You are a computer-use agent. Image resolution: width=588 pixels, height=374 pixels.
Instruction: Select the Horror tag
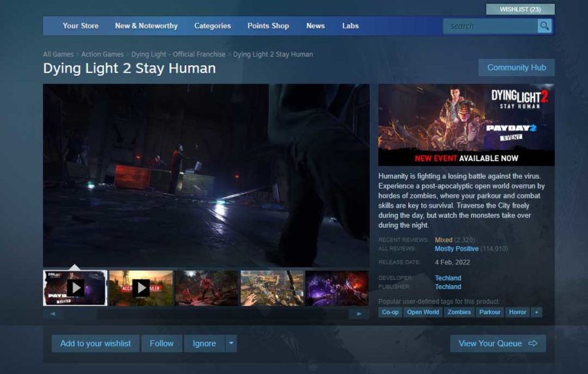(x=517, y=312)
